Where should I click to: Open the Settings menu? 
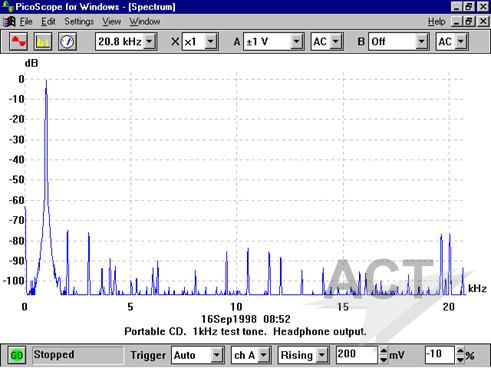point(79,22)
